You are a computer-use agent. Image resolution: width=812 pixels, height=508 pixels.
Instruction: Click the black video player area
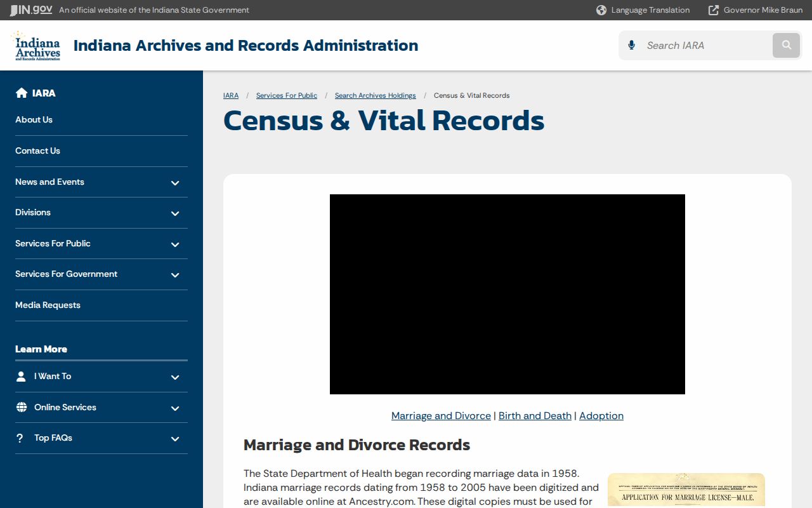(x=507, y=294)
